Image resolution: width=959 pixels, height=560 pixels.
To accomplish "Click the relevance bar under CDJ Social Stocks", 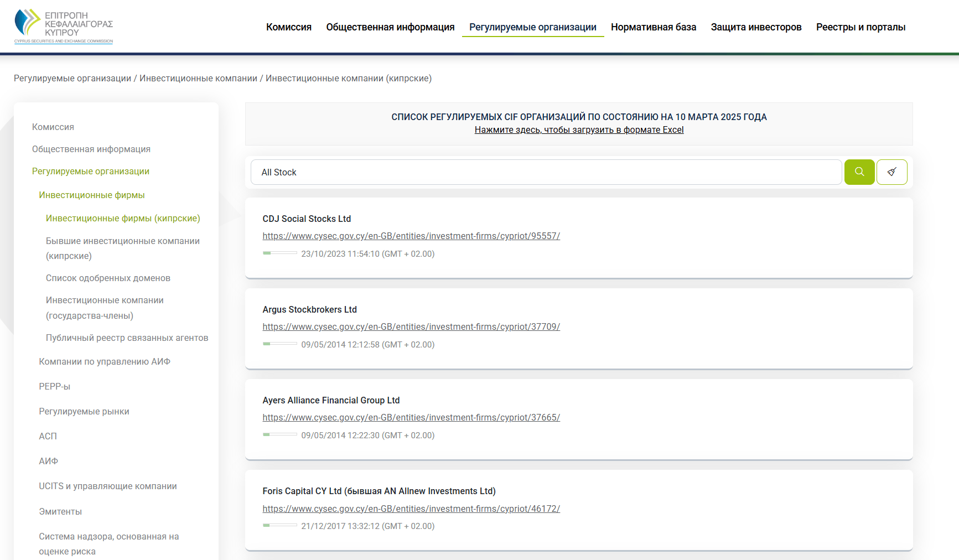I will tap(280, 253).
